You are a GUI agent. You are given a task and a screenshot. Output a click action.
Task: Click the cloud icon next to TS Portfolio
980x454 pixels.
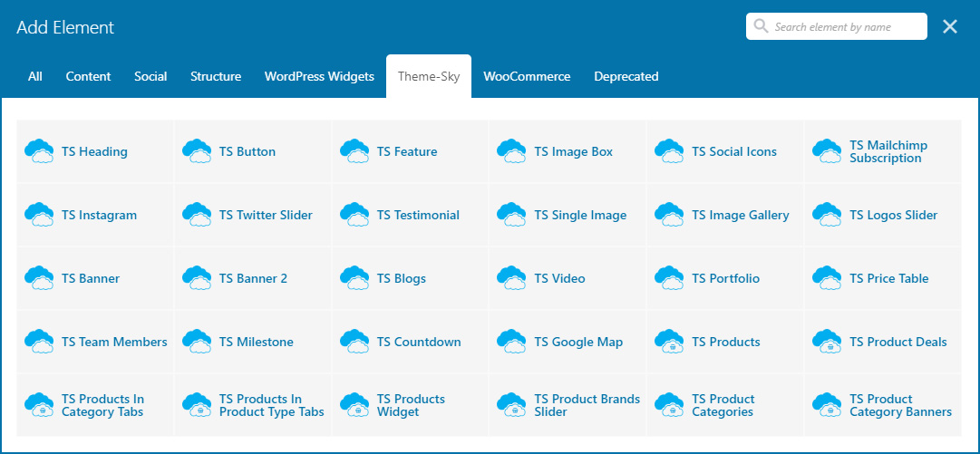tap(669, 278)
